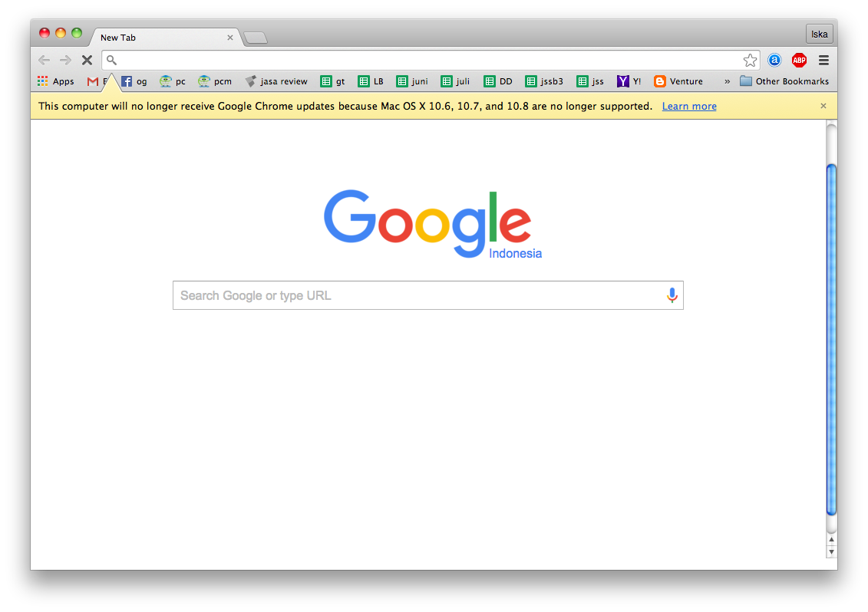
Task: Open the blue 'a' extension icon
Action: (774, 61)
